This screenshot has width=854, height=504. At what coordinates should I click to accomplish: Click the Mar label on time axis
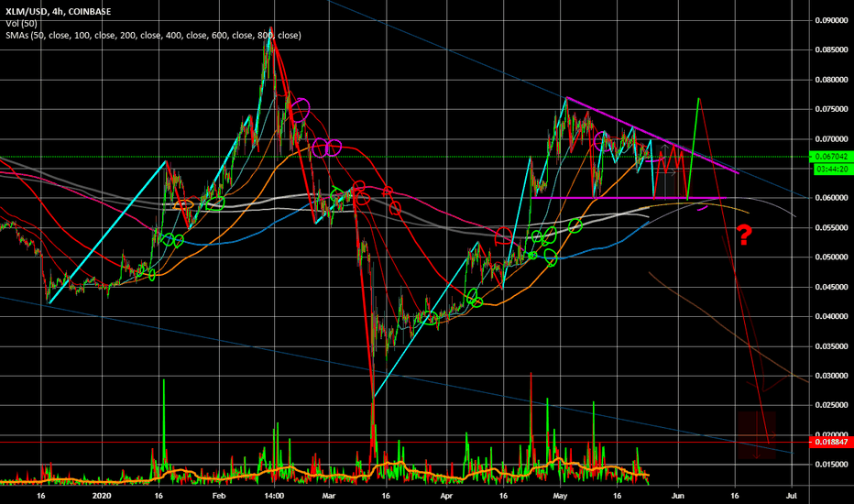(328, 496)
